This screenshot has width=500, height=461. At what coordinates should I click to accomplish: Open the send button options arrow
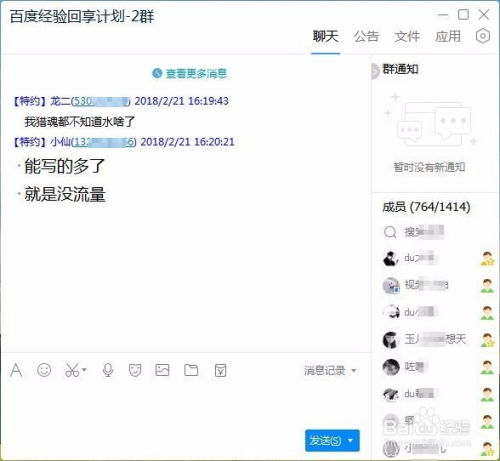pos(350,441)
